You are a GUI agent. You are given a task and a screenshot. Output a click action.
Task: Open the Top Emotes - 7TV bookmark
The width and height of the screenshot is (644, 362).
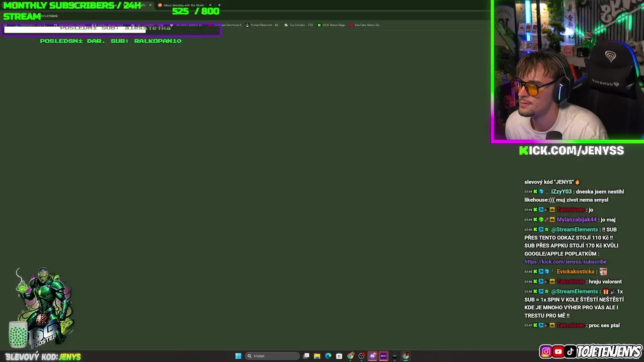[298, 25]
